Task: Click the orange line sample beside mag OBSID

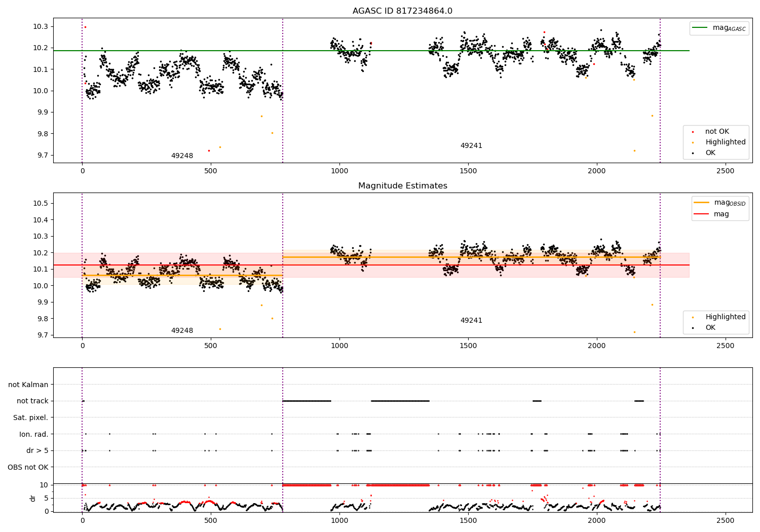Action: (x=702, y=203)
